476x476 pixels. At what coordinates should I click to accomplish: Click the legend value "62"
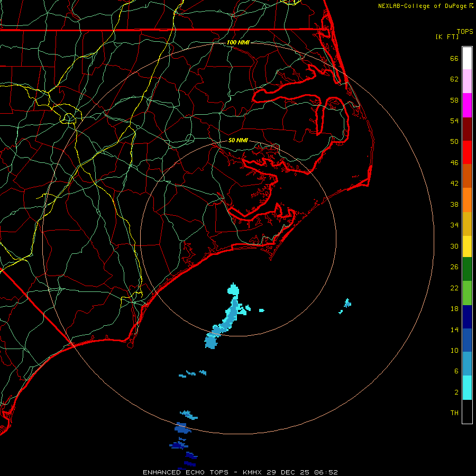(454, 79)
